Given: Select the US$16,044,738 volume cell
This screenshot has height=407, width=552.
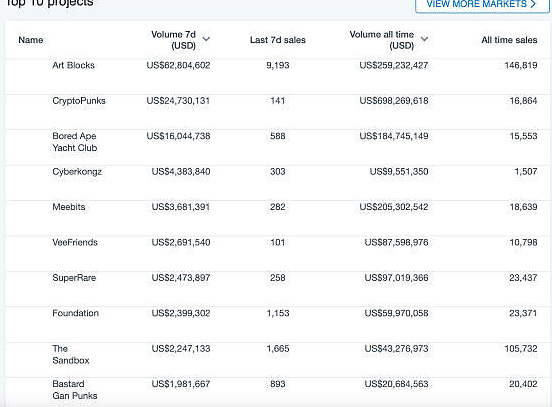Looking at the screenshot, I should coord(178,136).
